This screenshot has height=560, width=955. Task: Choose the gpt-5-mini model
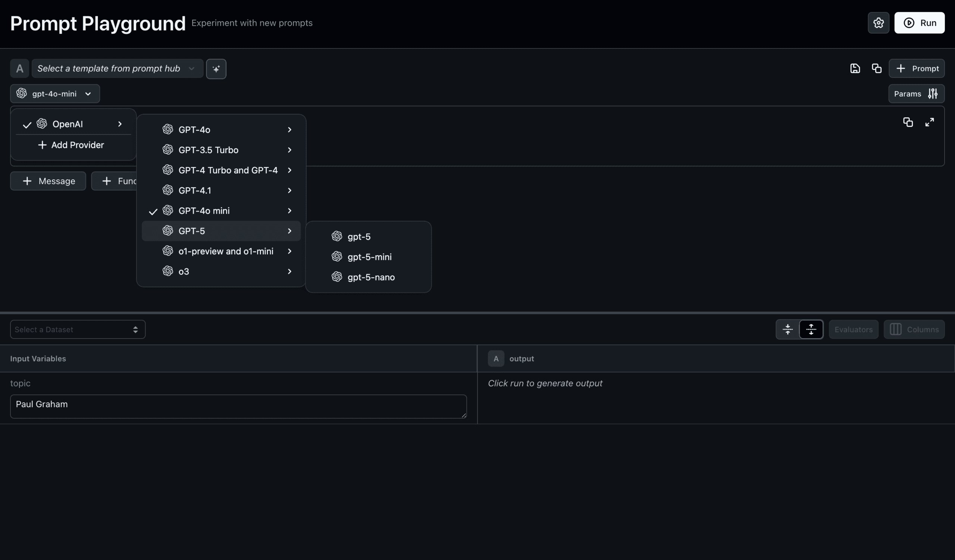368,257
